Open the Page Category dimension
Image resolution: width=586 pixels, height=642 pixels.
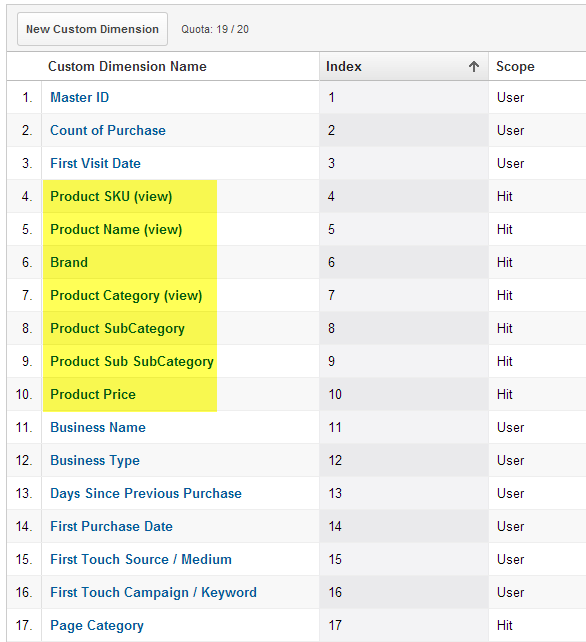(97, 626)
